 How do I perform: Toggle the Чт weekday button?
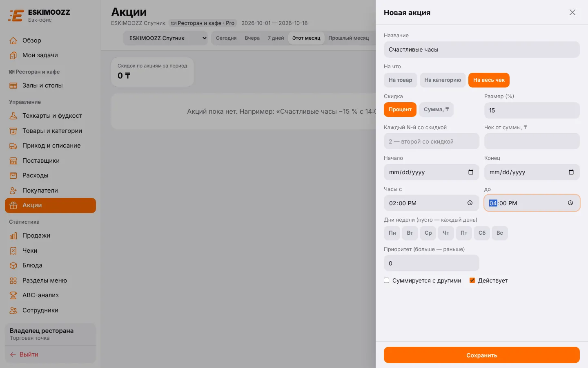tap(446, 233)
